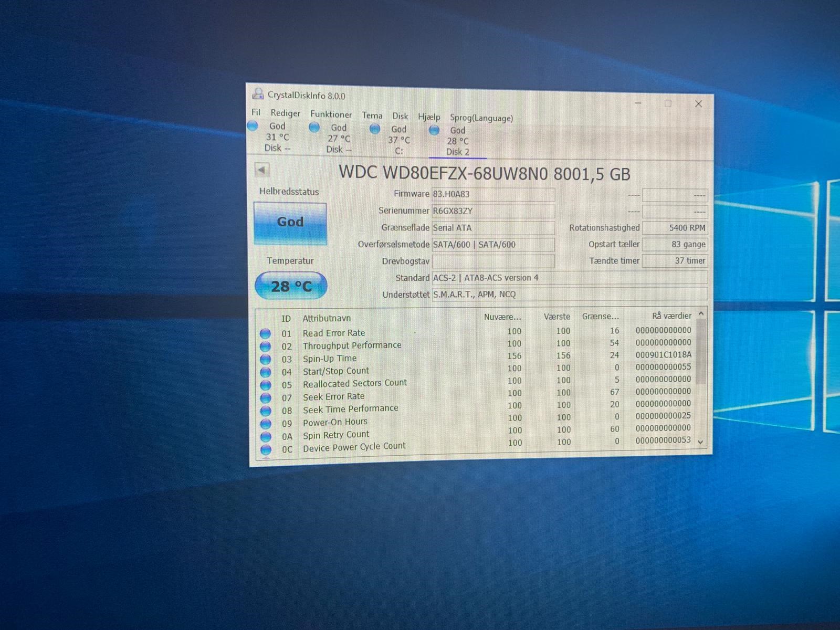
Task: Select the Spin Retry Count text
Action: tap(335, 435)
